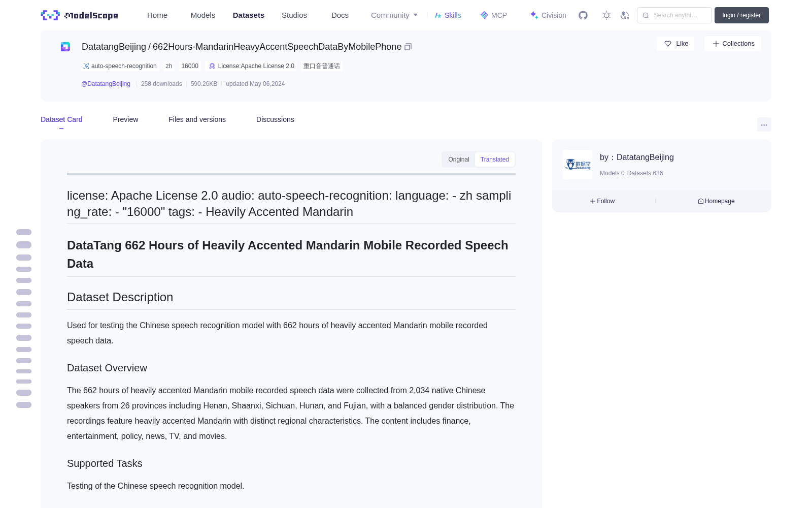Screen dimensions: 812x508
Task: Click the 590.26KB size text
Action: [204, 84]
